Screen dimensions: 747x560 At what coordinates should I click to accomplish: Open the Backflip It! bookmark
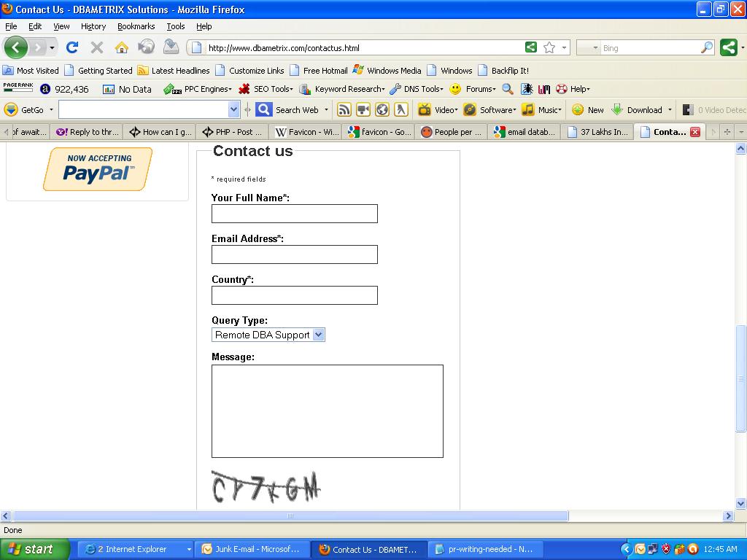point(503,71)
